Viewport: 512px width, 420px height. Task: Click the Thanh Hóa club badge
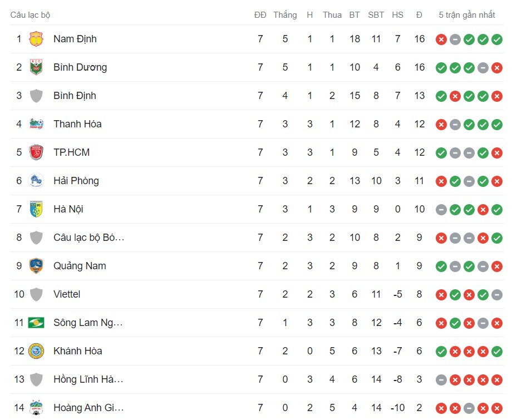pos(35,124)
